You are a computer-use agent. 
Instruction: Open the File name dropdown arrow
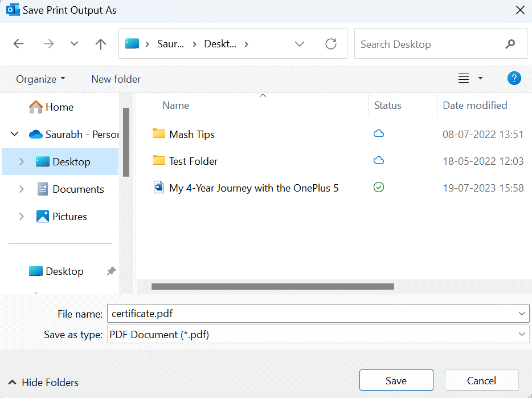click(x=522, y=314)
